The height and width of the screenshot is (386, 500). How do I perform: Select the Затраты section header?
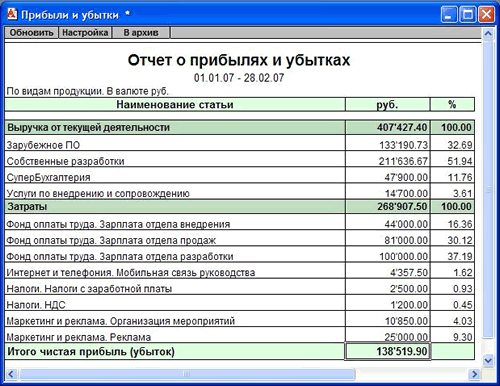pos(240,207)
